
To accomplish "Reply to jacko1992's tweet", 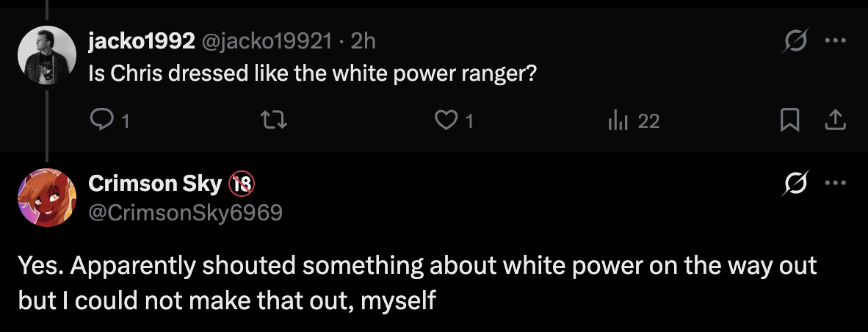I will point(99,120).
